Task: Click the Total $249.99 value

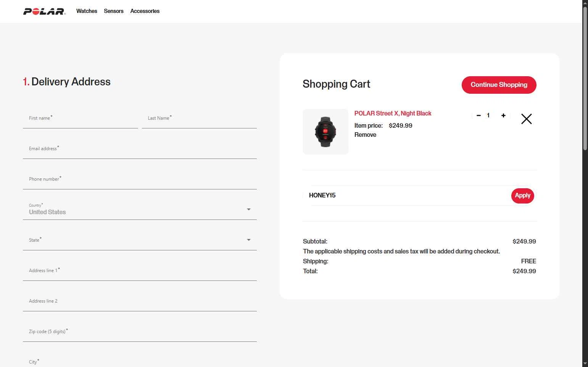Action: click(524, 271)
